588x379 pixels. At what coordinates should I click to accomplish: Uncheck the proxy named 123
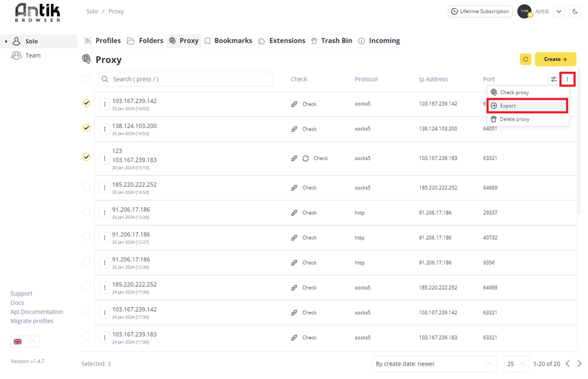click(x=86, y=157)
